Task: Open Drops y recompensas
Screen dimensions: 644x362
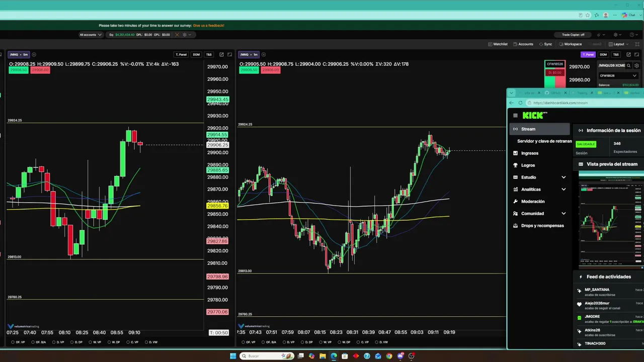Action: tap(539, 226)
